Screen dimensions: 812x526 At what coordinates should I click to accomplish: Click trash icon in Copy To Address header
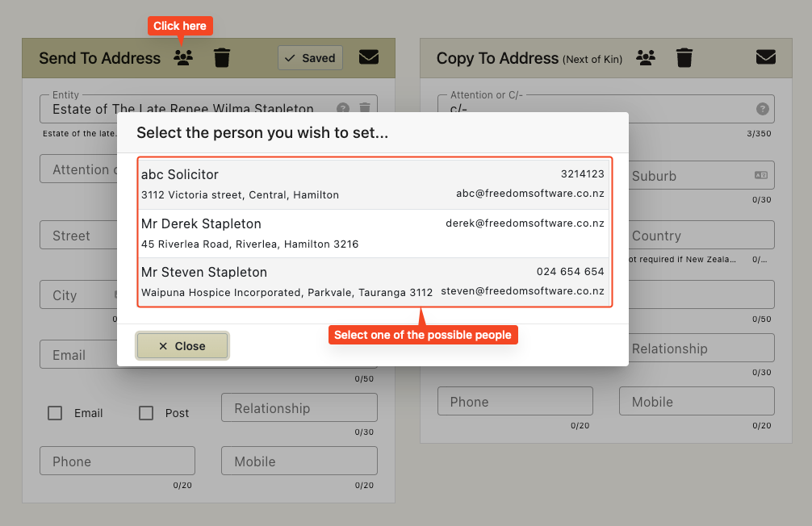point(684,57)
